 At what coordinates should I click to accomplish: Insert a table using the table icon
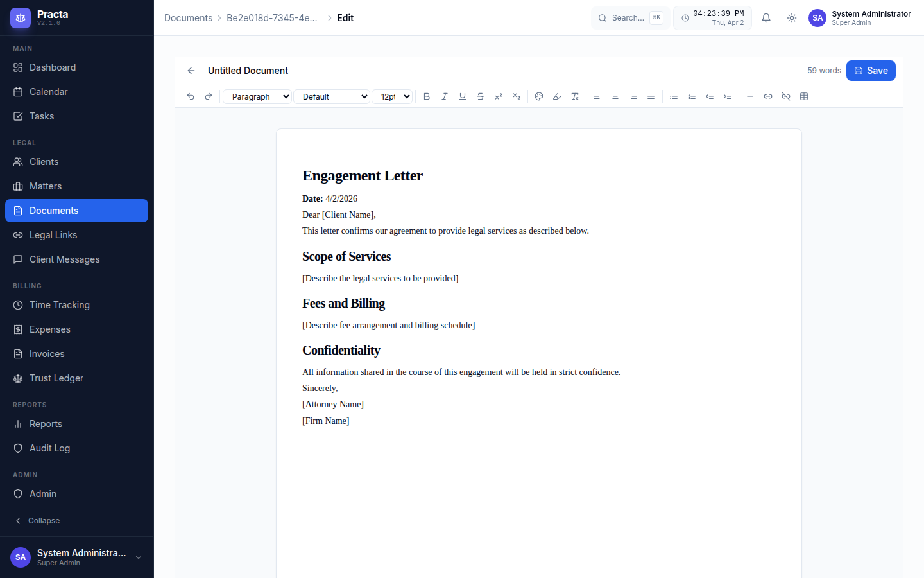point(805,96)
